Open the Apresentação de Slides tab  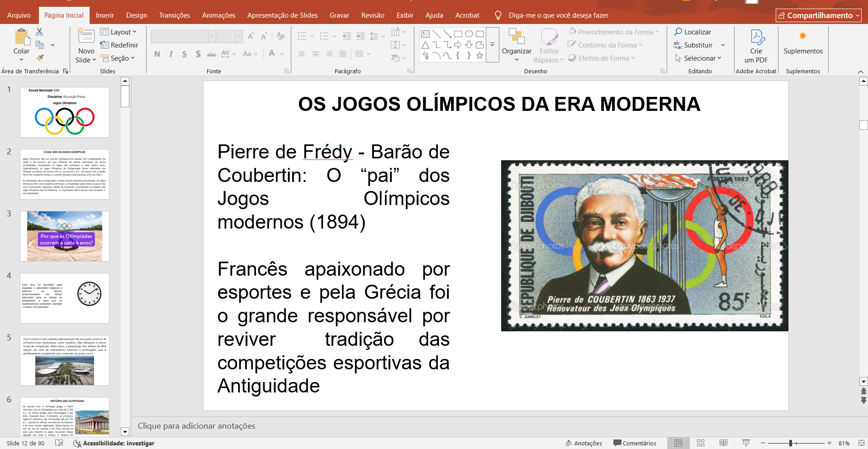coord(282,15)
